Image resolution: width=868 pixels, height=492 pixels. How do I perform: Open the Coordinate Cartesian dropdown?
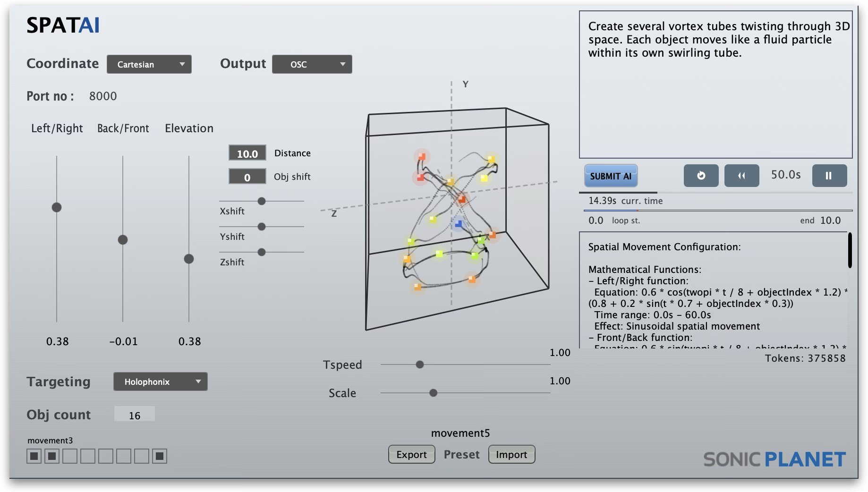[149, 64]
